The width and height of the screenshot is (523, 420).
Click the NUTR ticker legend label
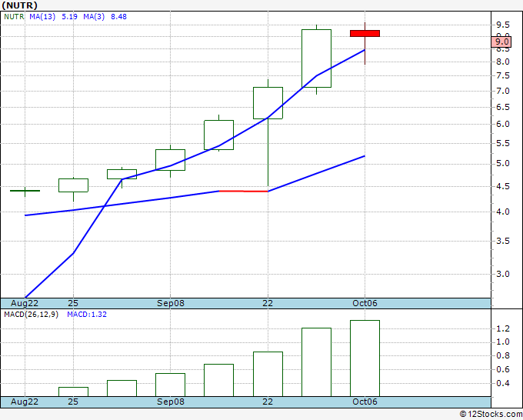click(x=14, y=17)
